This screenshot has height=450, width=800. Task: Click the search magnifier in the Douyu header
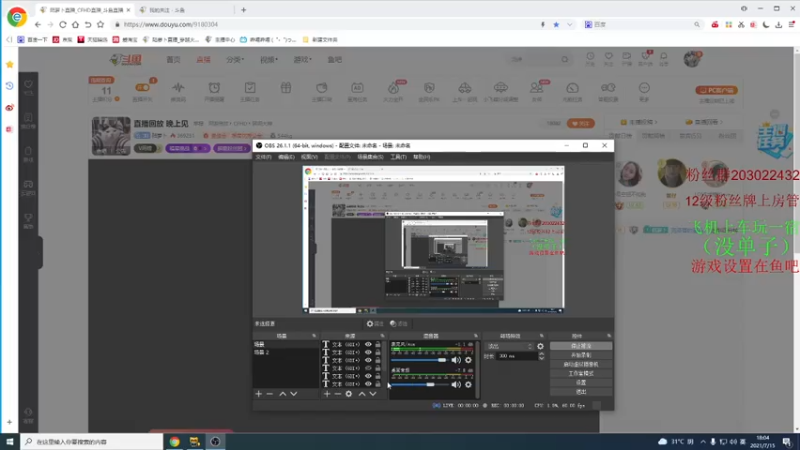565,60
